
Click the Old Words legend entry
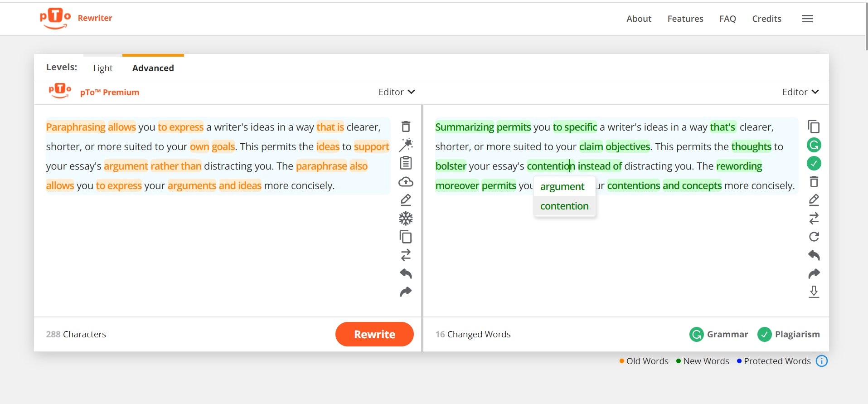point(644,361)
